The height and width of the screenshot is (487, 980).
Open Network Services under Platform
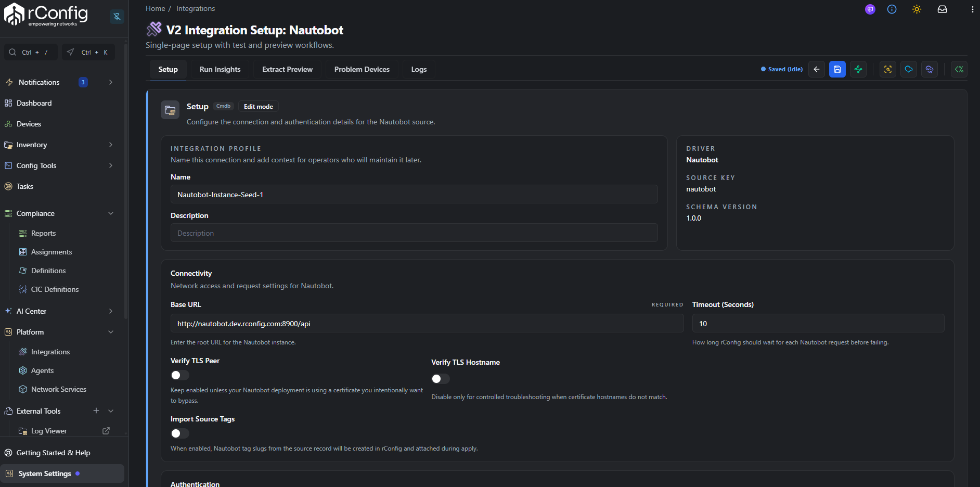click(x=58, y=389)
